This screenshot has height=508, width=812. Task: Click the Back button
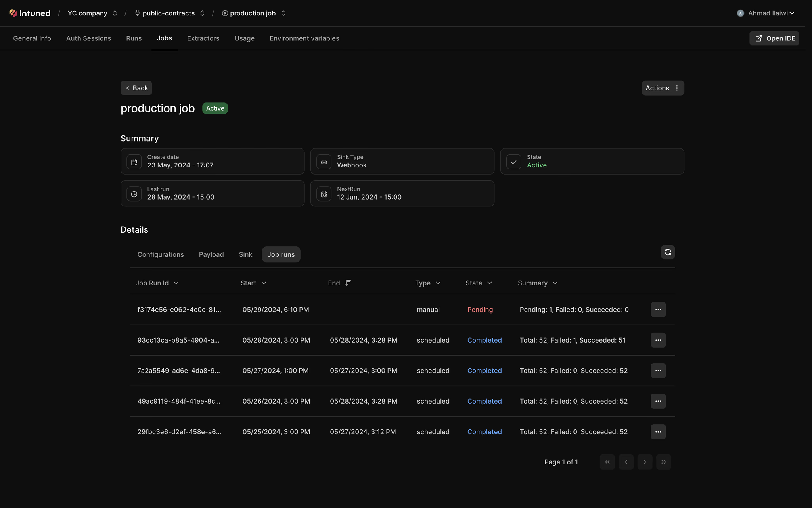point(136,88)
